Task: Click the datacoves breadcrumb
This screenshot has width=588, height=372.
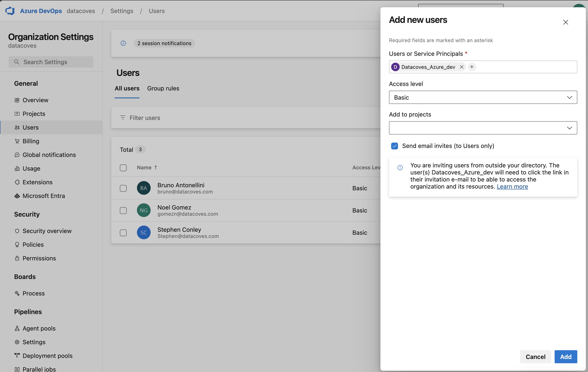Action: click(x=81, y=11)
